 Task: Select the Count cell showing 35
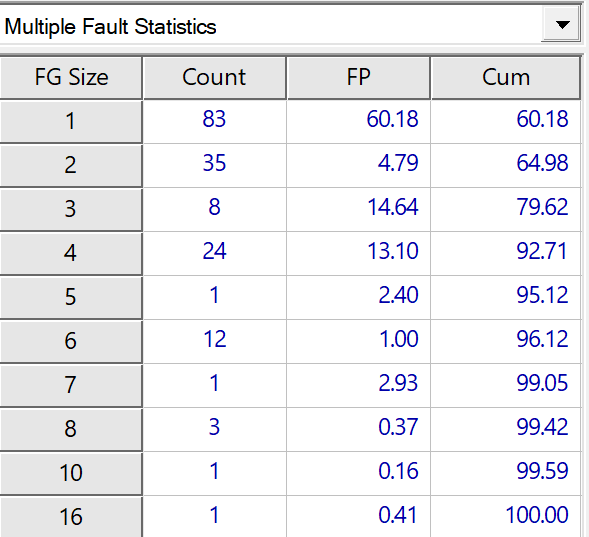point(214,166)
